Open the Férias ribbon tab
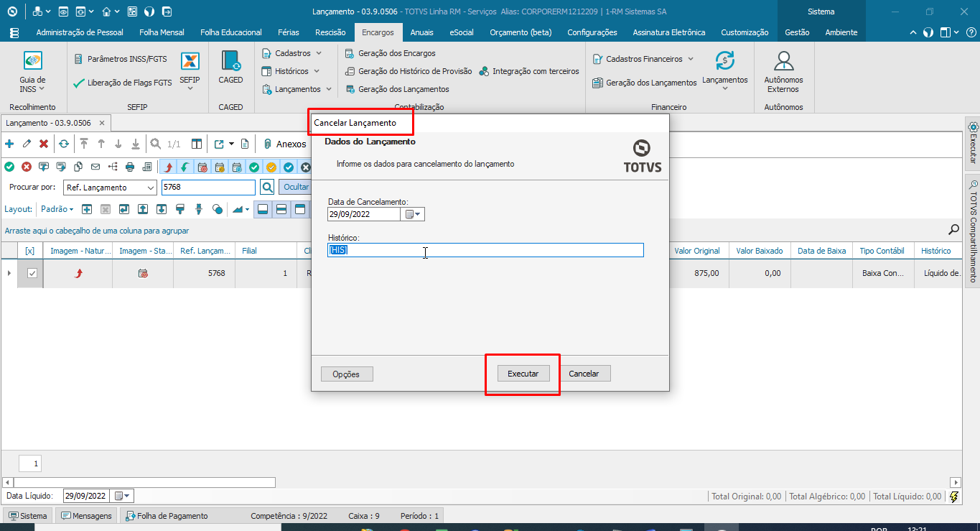980x531 pixels. coord(289,32)
